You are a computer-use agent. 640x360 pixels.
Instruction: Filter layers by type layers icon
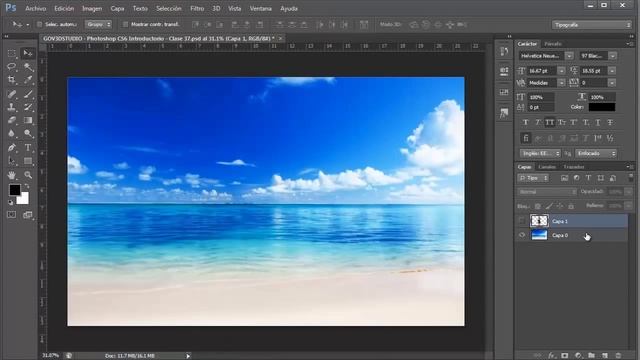(x=588, y=178)
